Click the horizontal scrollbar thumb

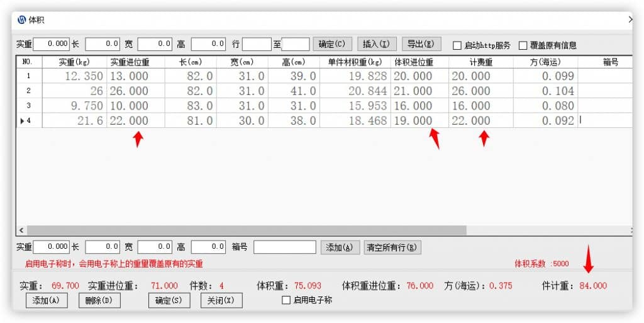click(x=247, y=230)
